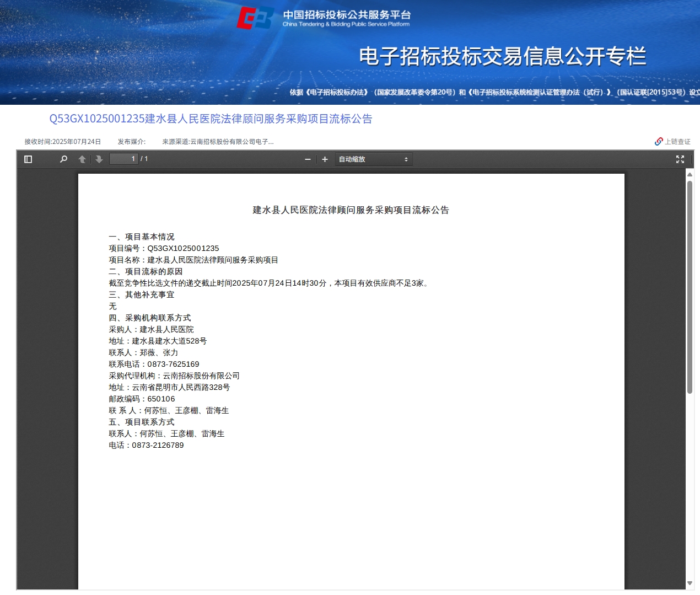Zoom out with the minus button
Viewport: 700px width, 595px height.
click(308, 159)
